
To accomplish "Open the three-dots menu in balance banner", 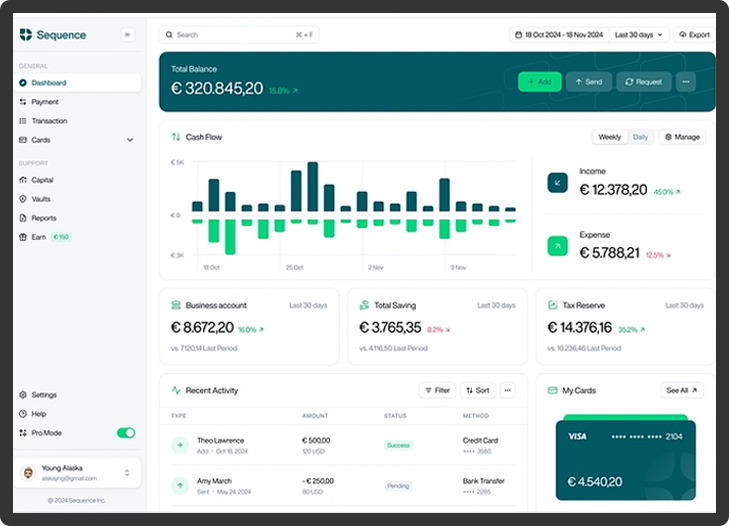I will coord(685,82).
